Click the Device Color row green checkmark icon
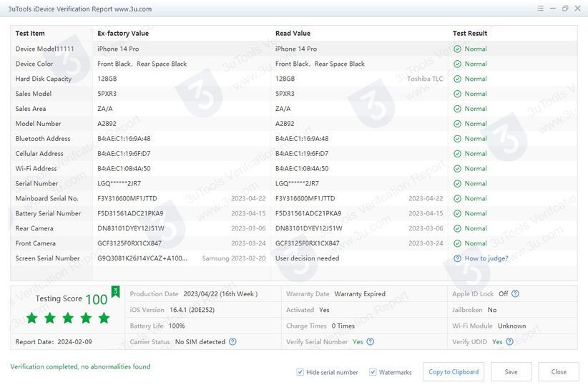588x390 pixels. (457, 64)
